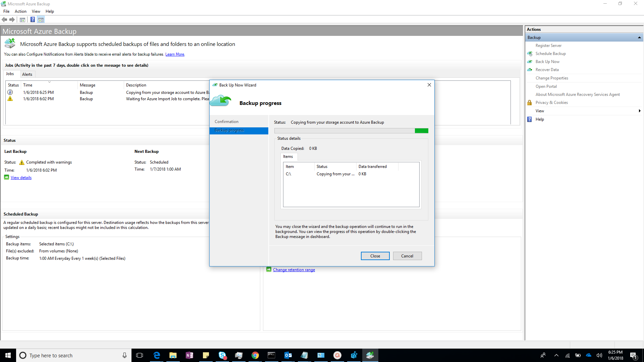The height and width of the screenshot is (362, 644).
Task: Click the Time column sort arrow
Action: 49,82
